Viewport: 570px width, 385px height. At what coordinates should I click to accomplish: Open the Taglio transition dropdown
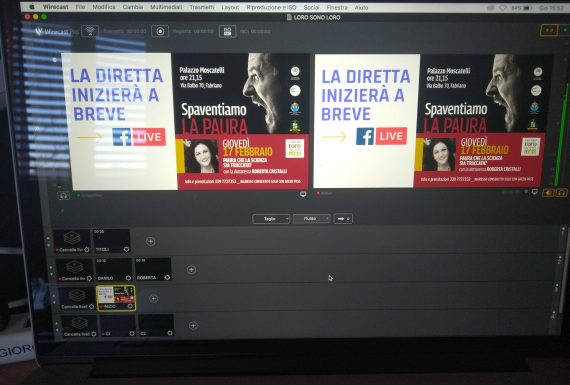271,218
